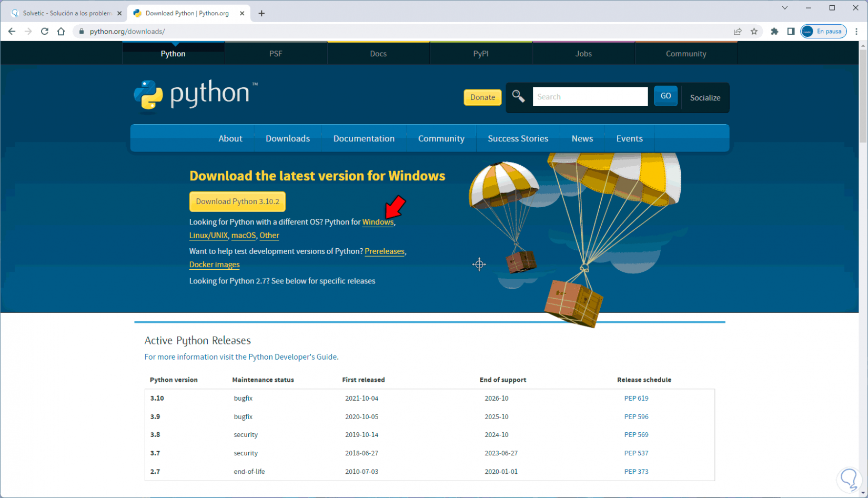Click the GO search button

[665, 96]
